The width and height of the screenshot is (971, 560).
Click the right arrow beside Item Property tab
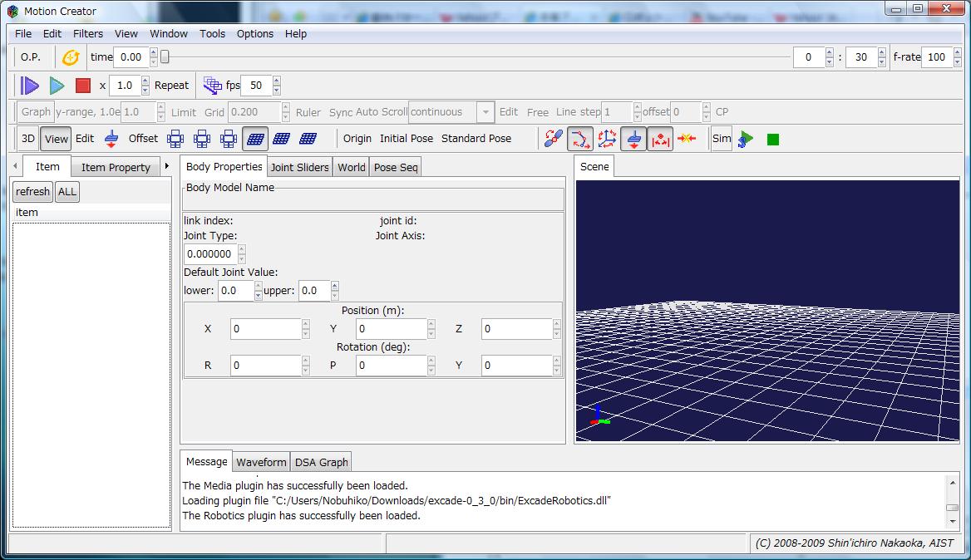167,167
